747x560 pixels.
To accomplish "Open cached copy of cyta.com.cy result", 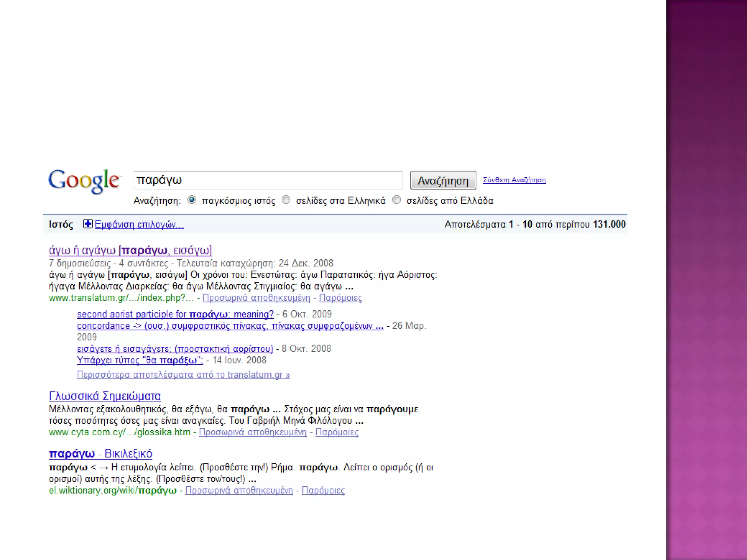I will [252, 432].
